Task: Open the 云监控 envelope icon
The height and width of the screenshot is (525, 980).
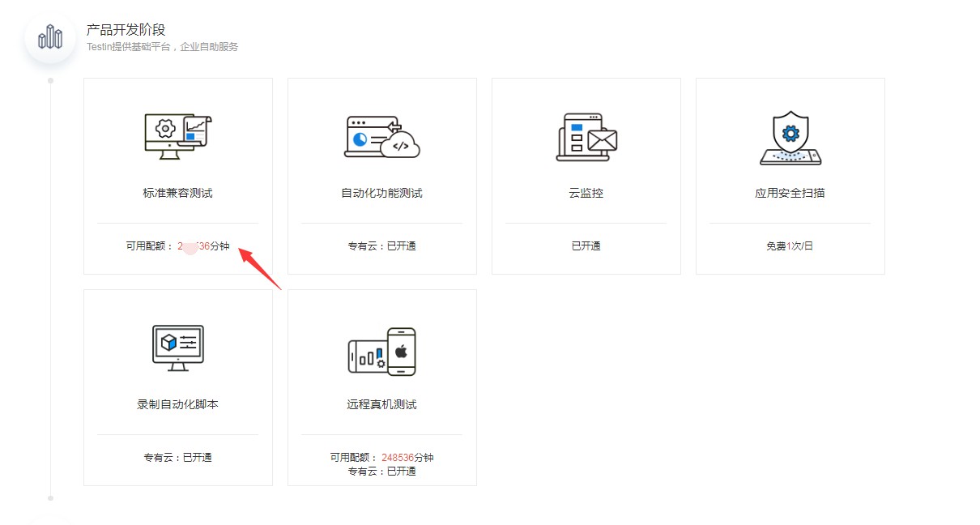Action: (x=586, y=137)
